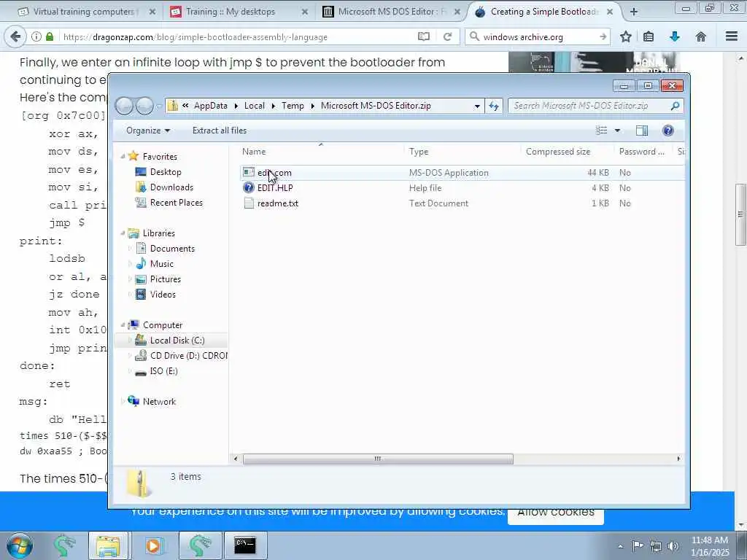The width and height of the screenshot is (747, 560).
Task: Click the Firefox page vertical scrollbar
Action: (x=741, y=214)
